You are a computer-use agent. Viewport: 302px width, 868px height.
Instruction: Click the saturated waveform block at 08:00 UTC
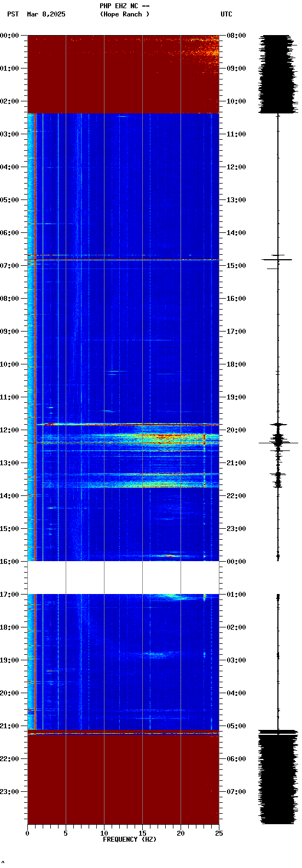point(278,74)
